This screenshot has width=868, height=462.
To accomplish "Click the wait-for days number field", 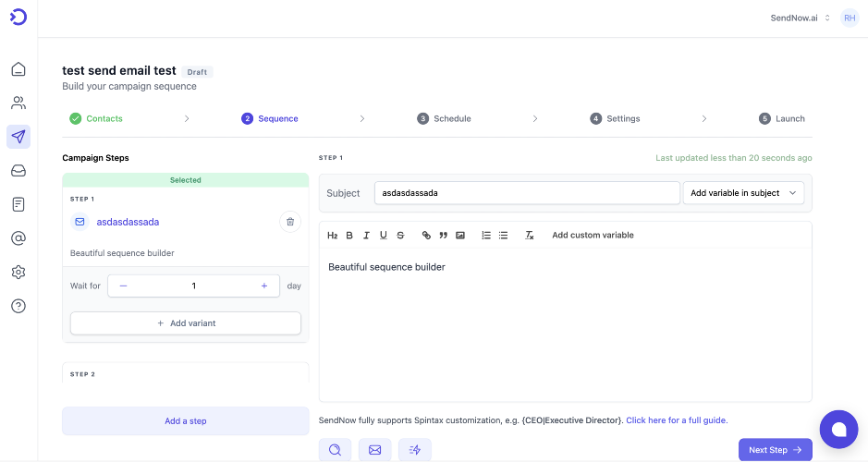I will coord(194,286).
